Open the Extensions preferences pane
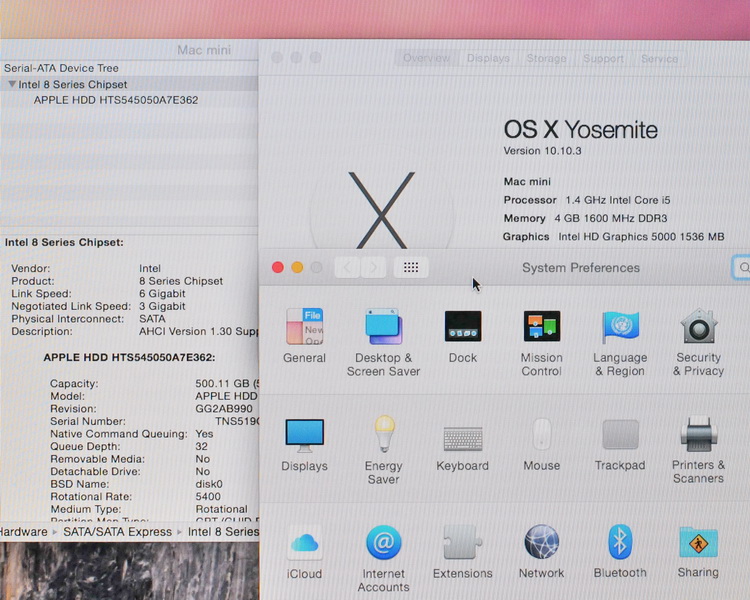Viewport: 750px width, 600px height. [x=463, y=552]
